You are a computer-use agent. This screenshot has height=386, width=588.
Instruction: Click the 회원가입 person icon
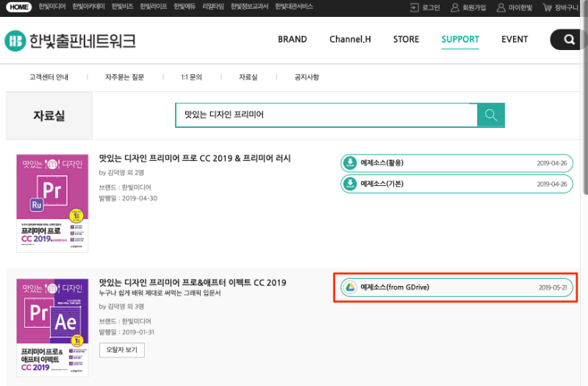[x=454, y=7]
